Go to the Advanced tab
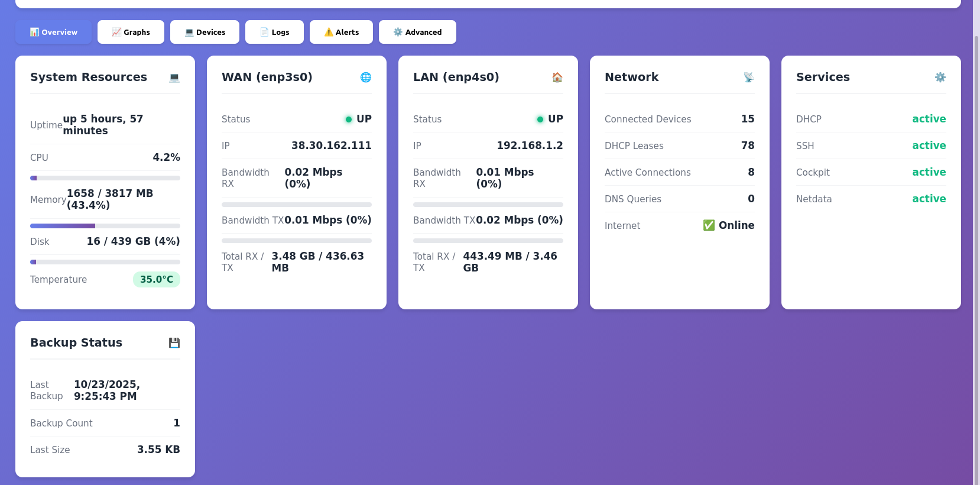The width and height of the screenshot is (980, 485). tap(417, 32)
